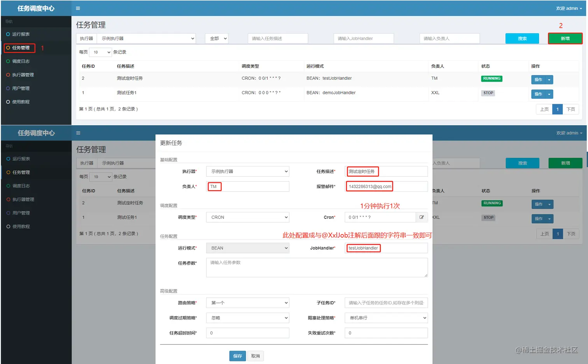Click 调度日志 in the dimmed lower sidebar
Image resolution: width=588 pixels, height=364 pixels.
tap(21, 186)
